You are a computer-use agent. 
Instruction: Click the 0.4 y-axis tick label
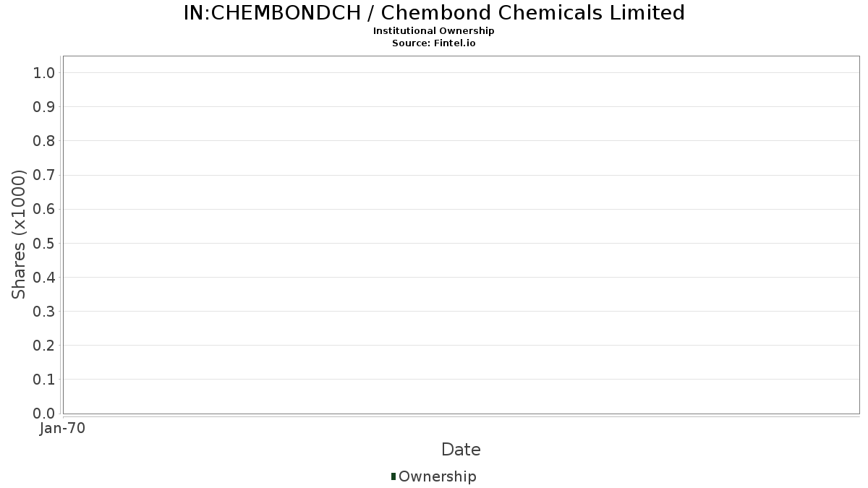(x=44, y=277)
